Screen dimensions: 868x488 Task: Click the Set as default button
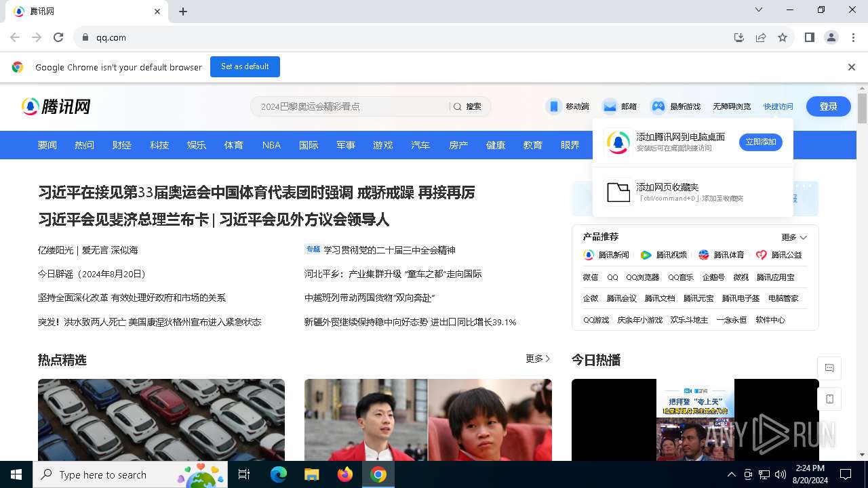click(x=245, y=66)
